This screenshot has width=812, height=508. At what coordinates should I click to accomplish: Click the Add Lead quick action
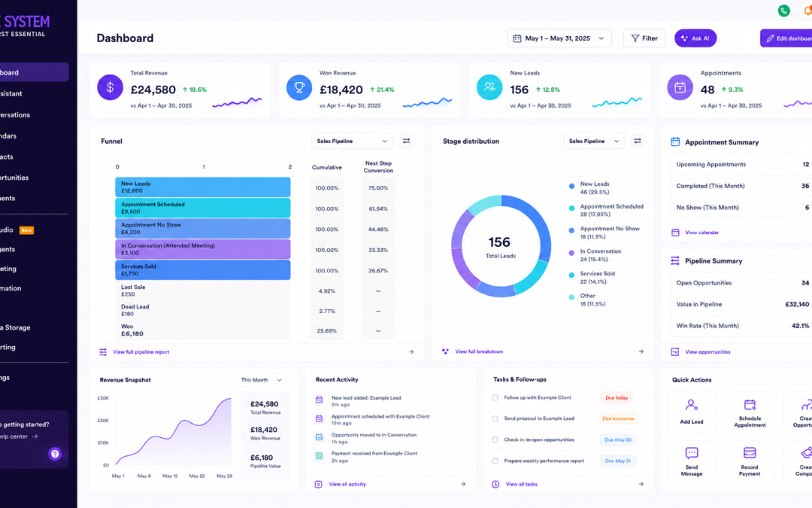pos(692,412)
